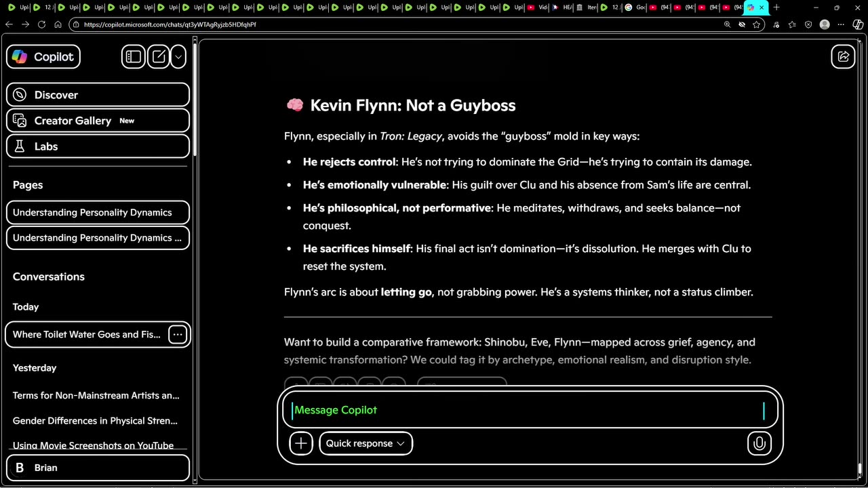Open Where Toilet Water Goes conversation
Viewport: 868px width, 488px height.
(87, 334)
